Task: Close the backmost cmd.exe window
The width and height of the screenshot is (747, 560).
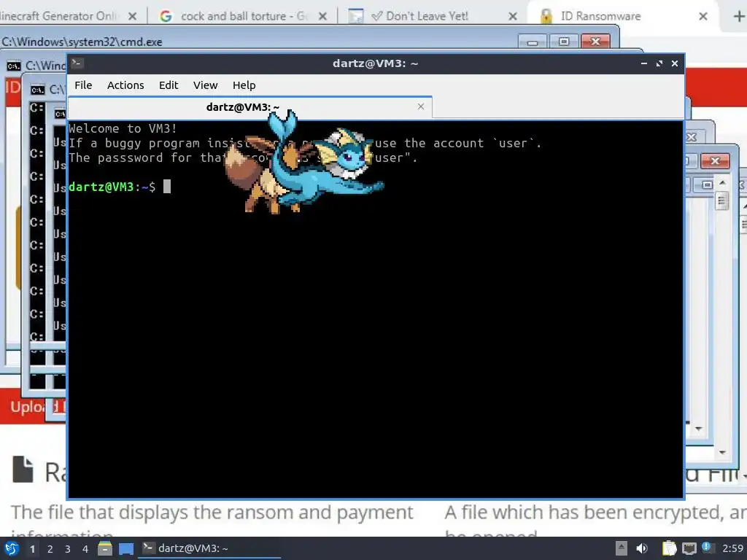Action: (x=595, y=42)
